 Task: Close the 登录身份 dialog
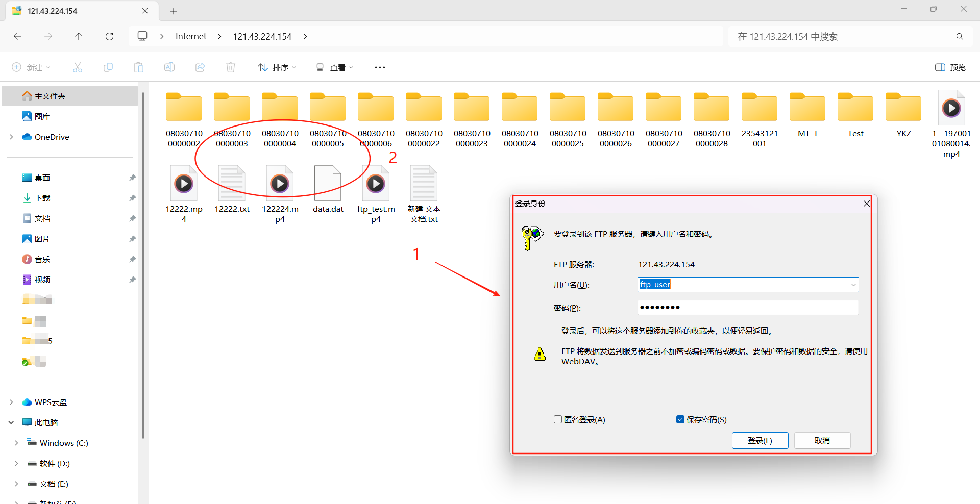tap(866, 204)
